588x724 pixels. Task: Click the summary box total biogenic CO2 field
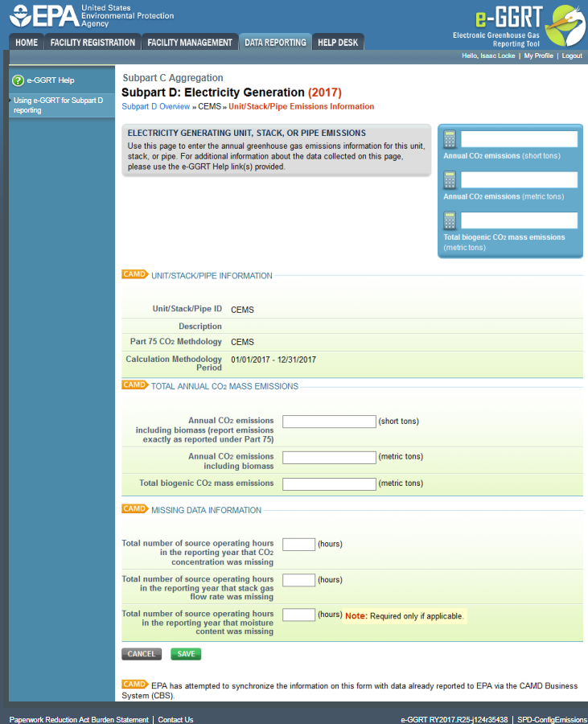pyautogui.click(x=519, y=220)
